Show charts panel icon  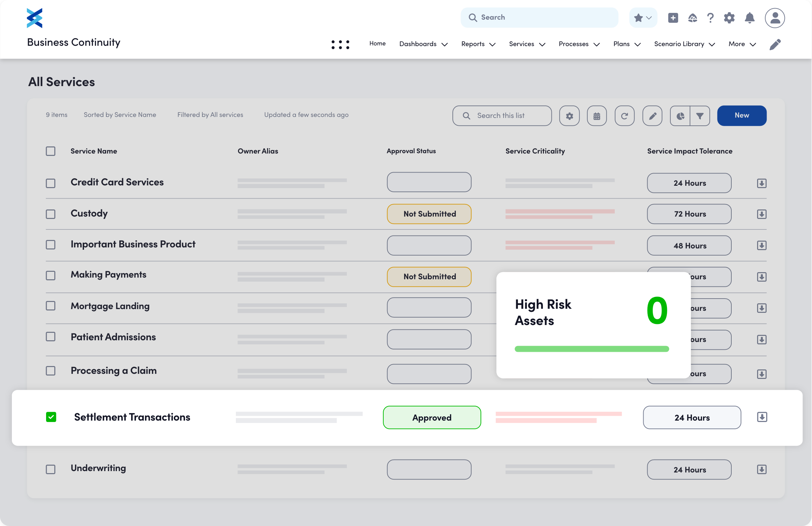tap(680, 116)
